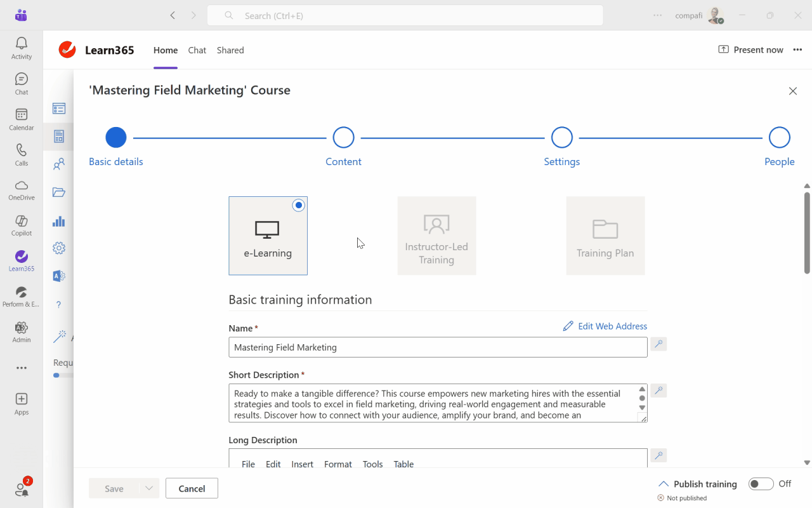The width and height of the screenshot is (812, 508).
Task: Open the Format menu in editor
Action: point(337,464)
